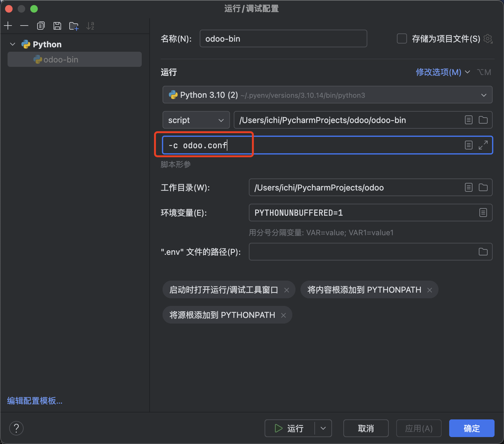Confirm with the OK (确定) button
Screen dimensions: 504x444
[x=472, y=428]
